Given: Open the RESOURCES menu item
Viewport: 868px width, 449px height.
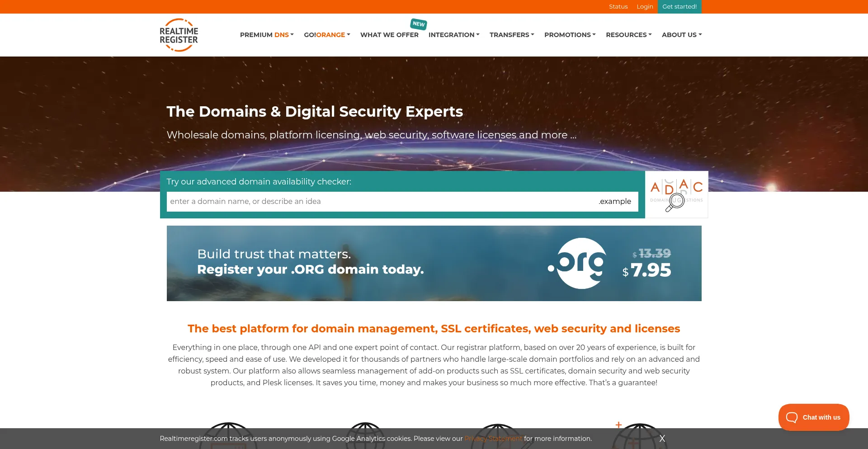Looking at the screenshot, I should click(628, 35).
